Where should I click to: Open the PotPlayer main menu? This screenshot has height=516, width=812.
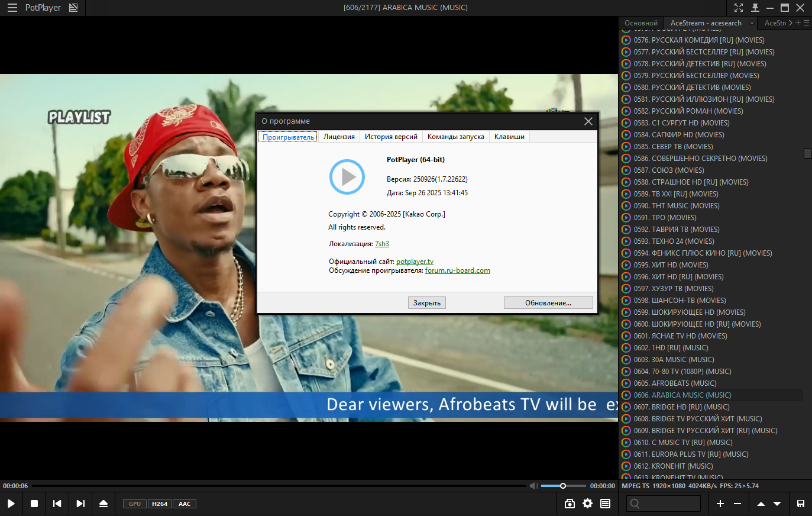[x=12, y=8]
